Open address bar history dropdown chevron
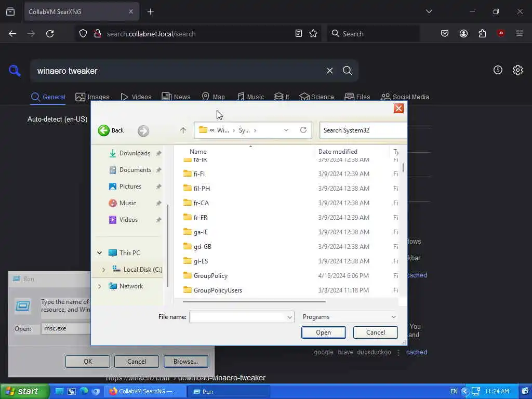This screenshot has width=532, height=399. click(x=286, y=130)
